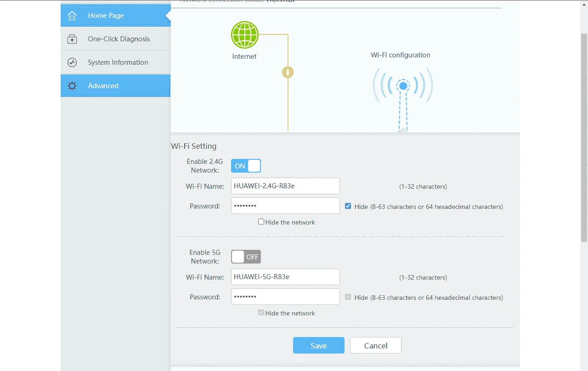
Task: Click the yellow connection status node icon
Action: pyautogui.click(x=288, y=72)
